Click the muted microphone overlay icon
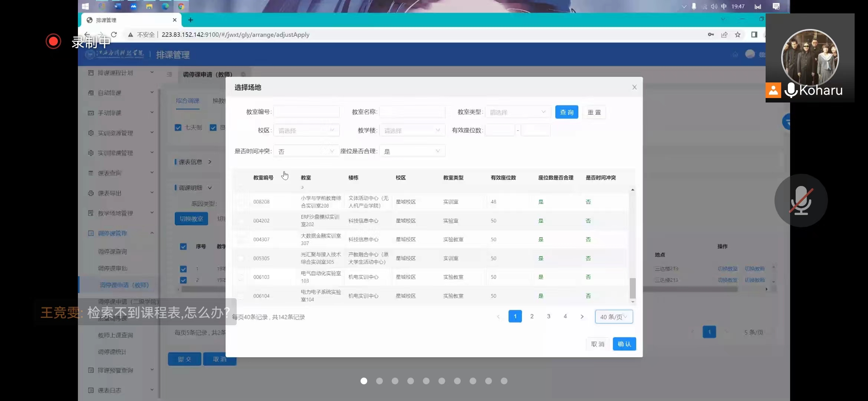Screen dimensions: 868x401 [801, 200]
